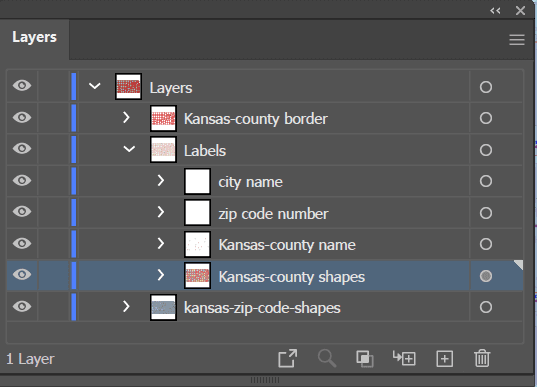The image size is (537, 387).
Task: Toggle visibility of Labels layer
Action: (x=22, y=149)
